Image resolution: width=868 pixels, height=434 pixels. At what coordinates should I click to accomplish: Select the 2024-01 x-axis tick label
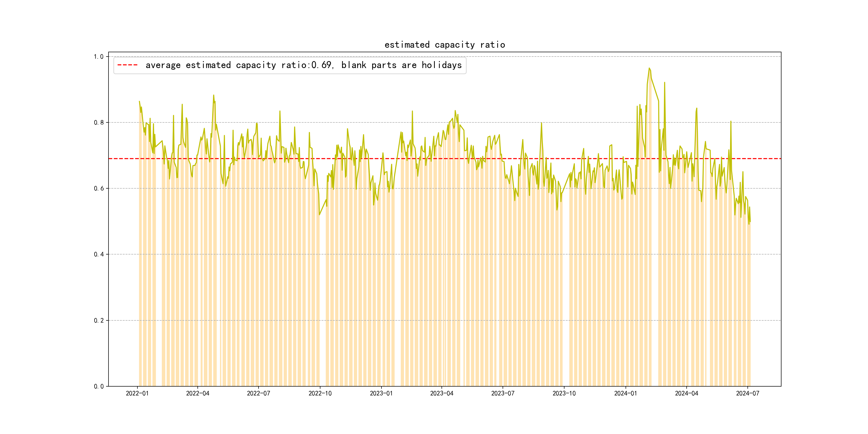[x=625, y=393]
